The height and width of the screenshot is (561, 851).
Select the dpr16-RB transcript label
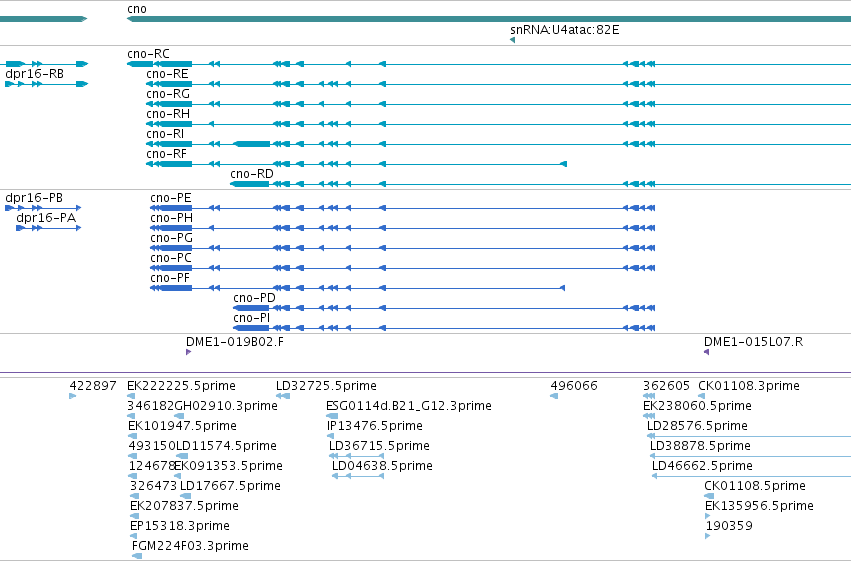[34, 74]
